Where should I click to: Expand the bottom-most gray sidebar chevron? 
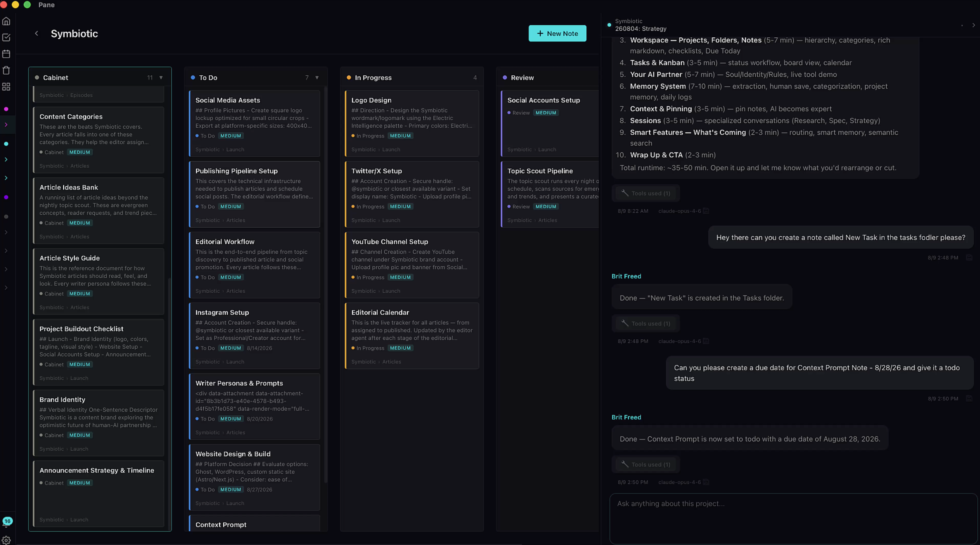click(x=6, y=288)
